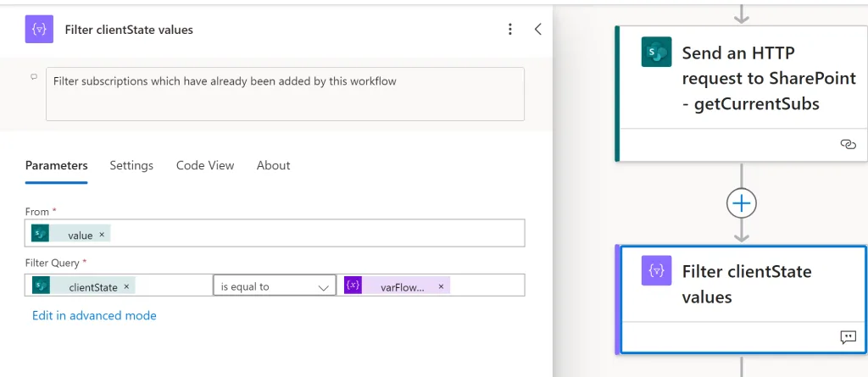868x377 pixels.
Task: Collapse the panel with the chevron arrow
Action: 537,30
